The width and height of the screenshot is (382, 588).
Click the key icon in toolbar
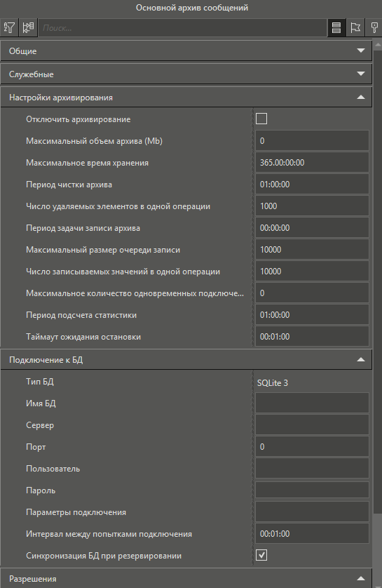pyautogui.click(x=374, y=27)
